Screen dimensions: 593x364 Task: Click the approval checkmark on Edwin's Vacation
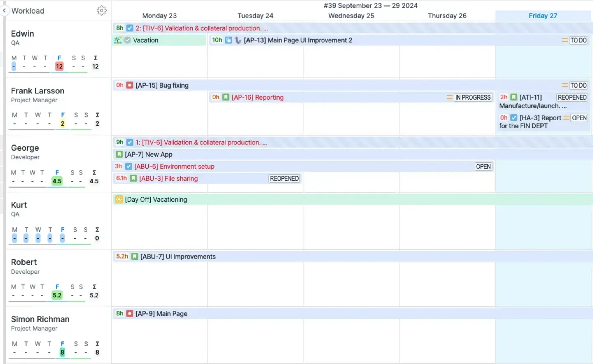[128, 40]
